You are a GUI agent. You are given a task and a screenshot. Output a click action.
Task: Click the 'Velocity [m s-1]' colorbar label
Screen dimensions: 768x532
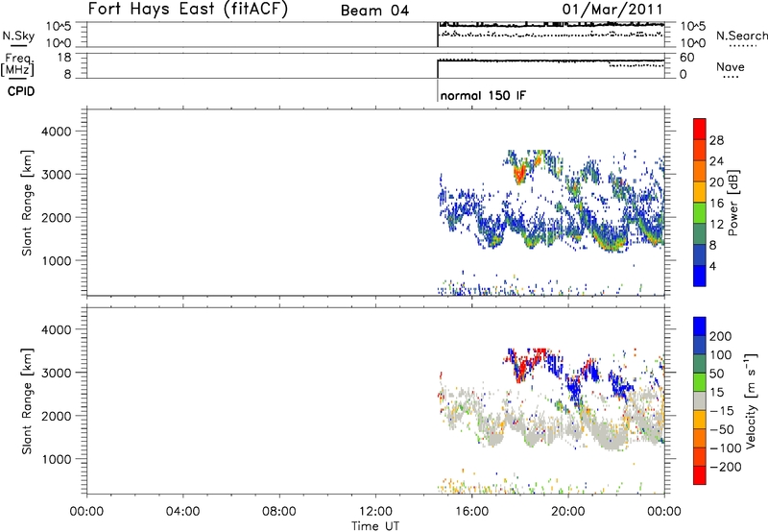point(750,400)
